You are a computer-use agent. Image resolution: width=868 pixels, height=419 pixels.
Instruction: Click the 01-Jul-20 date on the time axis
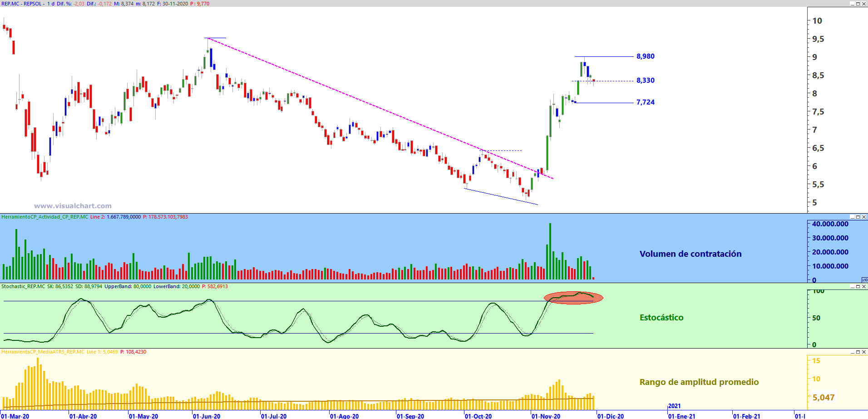[x=274, y=416]
